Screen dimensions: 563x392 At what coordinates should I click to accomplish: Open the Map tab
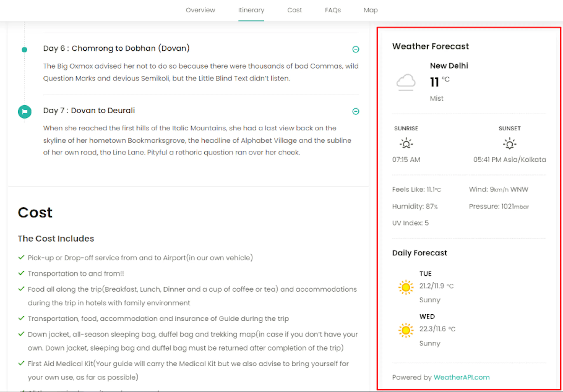(x=370, y=10)
